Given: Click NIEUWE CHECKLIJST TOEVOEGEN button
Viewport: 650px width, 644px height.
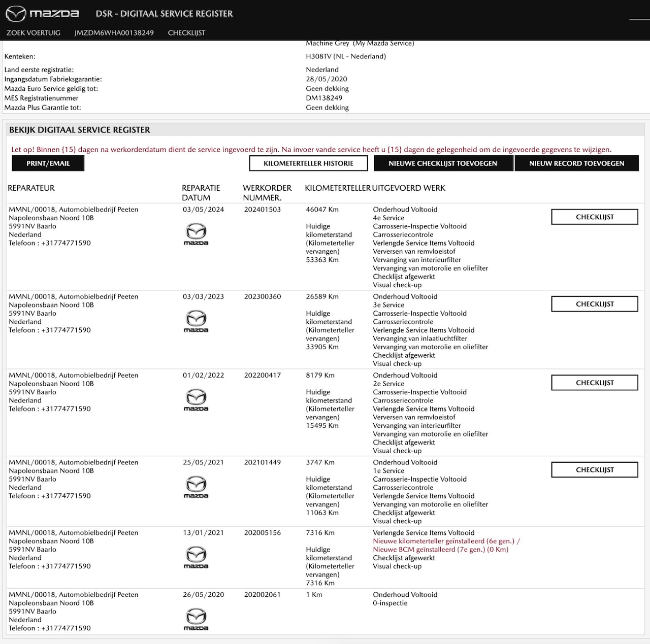Looking at the screenshot, I should (443, 163).
